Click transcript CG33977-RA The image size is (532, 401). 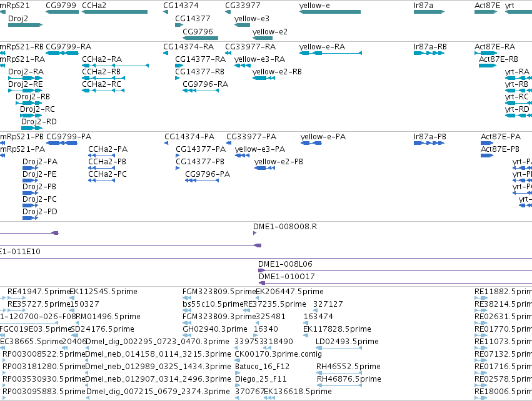point(251,46)
